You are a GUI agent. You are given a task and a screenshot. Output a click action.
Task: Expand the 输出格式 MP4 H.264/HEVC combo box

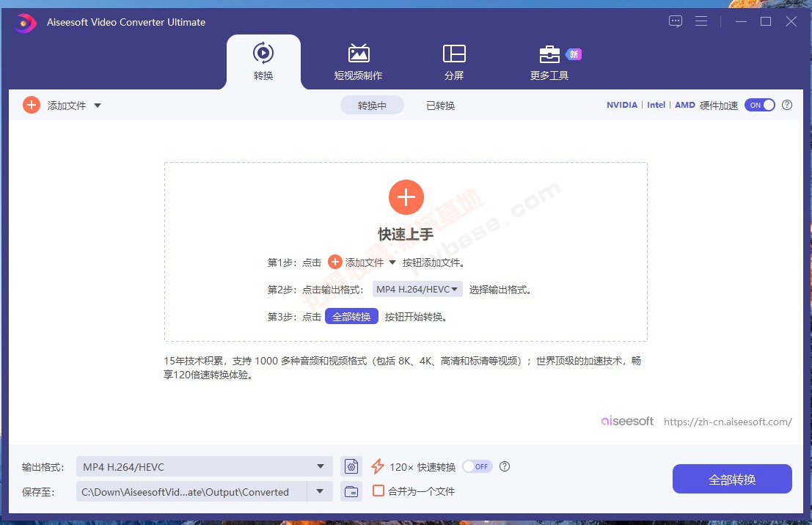click(205, 466)
